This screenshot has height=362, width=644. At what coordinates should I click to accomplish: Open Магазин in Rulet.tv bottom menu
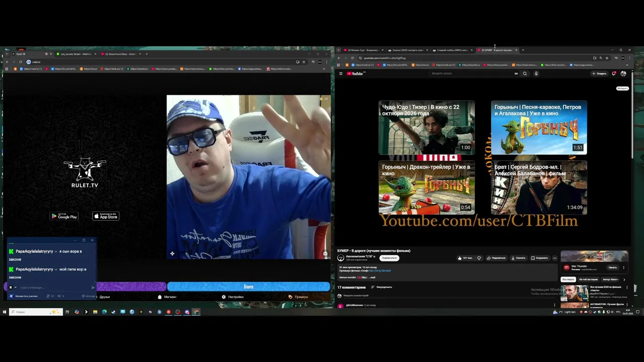167,297
